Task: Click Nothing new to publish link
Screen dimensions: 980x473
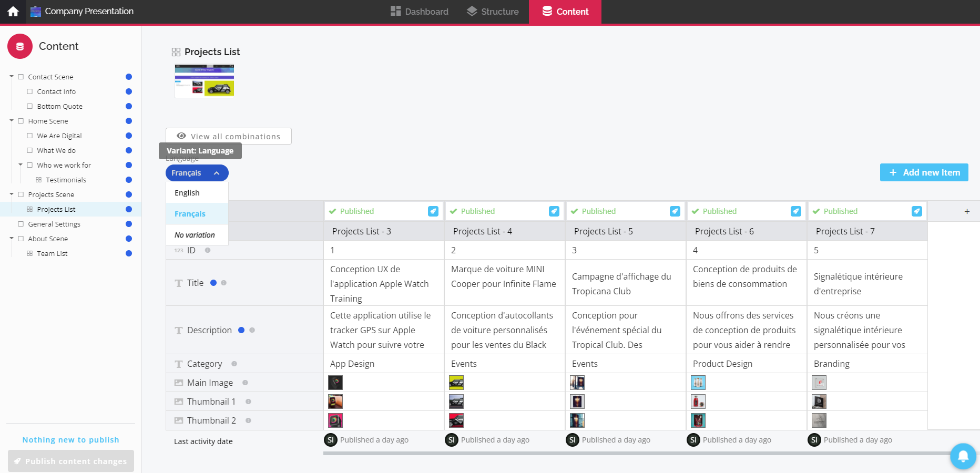Action: pyautogui.click(x=71, y=440)
